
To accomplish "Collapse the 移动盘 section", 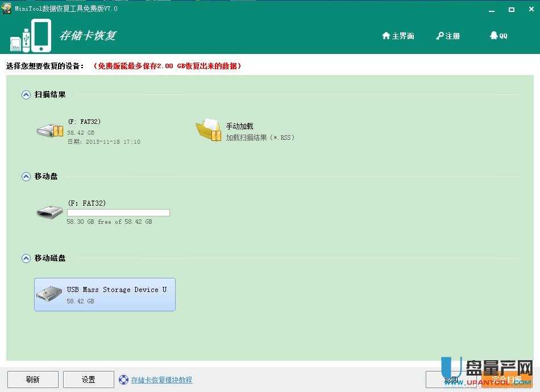I will click(x=26, y=176).
